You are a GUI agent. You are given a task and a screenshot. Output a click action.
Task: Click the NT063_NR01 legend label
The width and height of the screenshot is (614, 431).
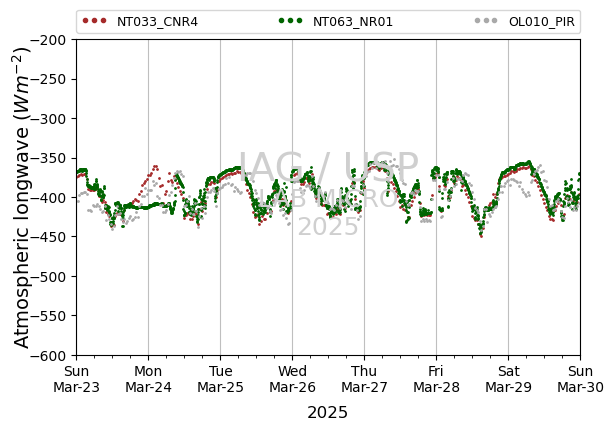click(353, 22)
